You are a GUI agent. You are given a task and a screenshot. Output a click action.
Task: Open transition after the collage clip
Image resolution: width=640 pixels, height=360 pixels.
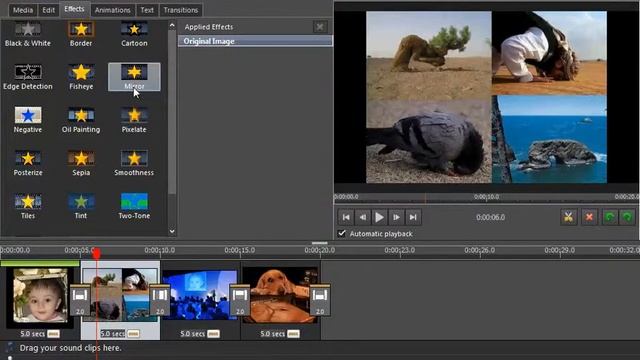tap(160, 300)
